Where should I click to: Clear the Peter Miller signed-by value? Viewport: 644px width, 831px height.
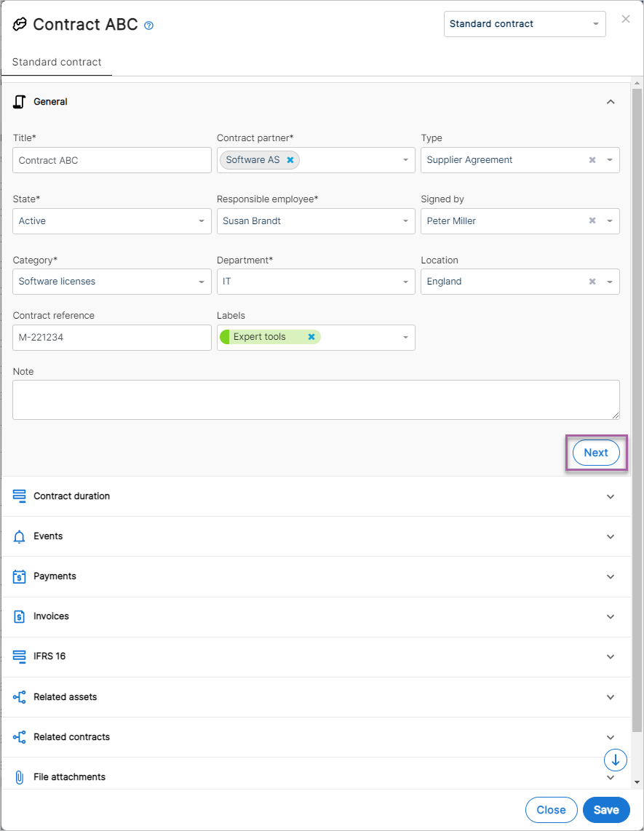tap(592, 221)
